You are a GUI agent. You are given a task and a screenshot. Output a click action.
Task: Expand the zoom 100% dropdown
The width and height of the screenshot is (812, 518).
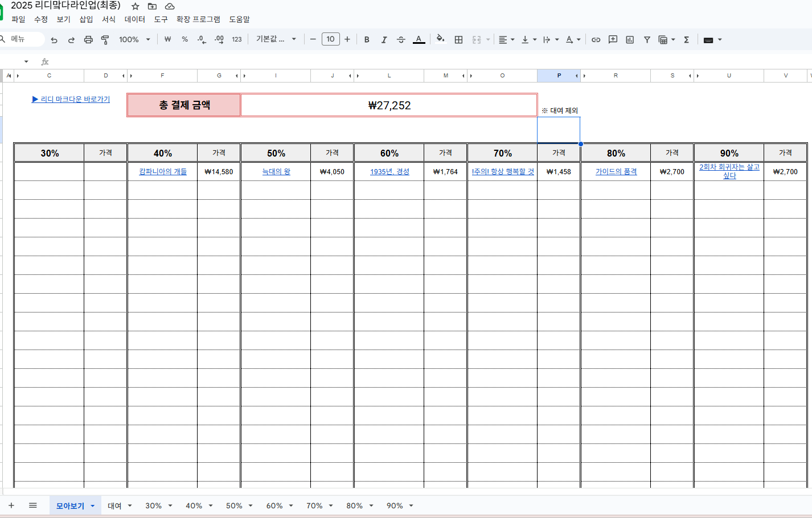(134, 40)
